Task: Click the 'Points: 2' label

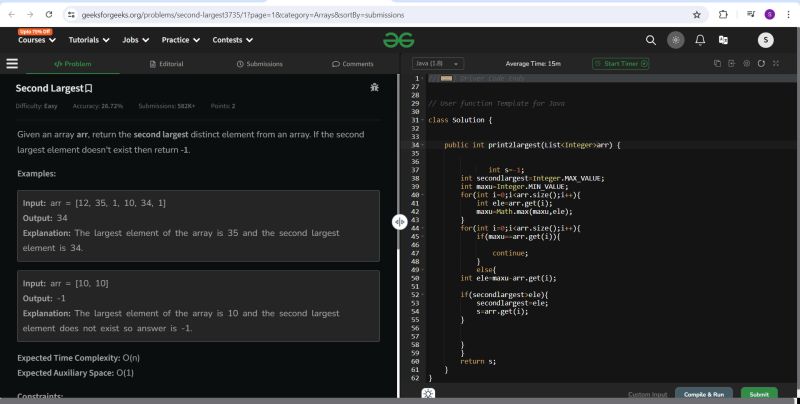Action: (x=223, y=106)
